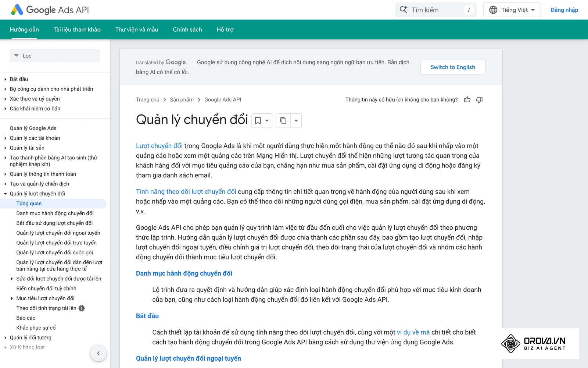Viewport: 588px width, 368px height.
Task: Click the bookmark icon next to title
Action: click(x=258, y=121)
